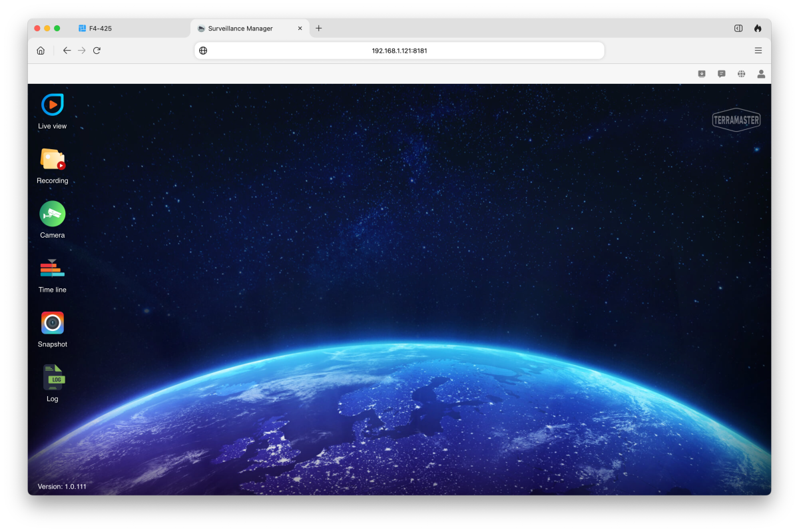Navigate forward in the browser

click(x=81, y=51)
